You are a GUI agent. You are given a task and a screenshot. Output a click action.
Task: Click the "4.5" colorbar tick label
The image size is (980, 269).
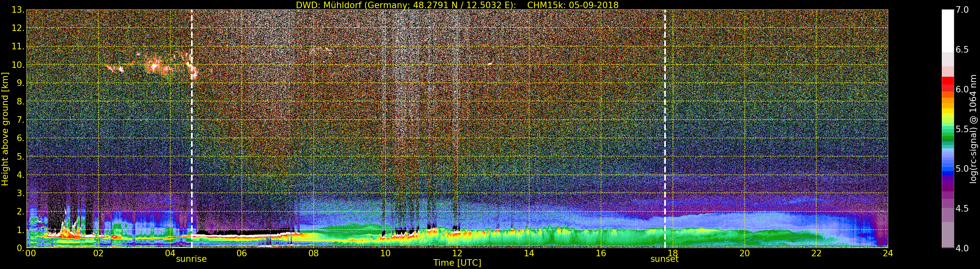(x=962, y=209)
